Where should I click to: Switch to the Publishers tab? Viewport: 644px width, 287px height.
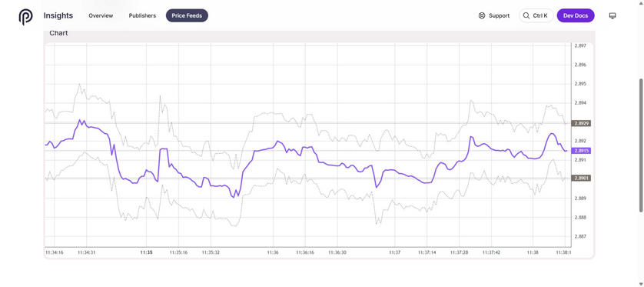[142, 15]
